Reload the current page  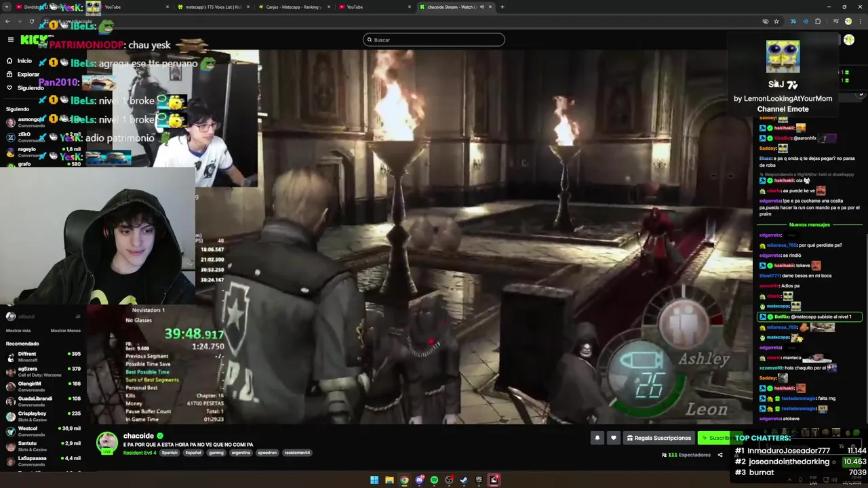click(x=31, y=21)
